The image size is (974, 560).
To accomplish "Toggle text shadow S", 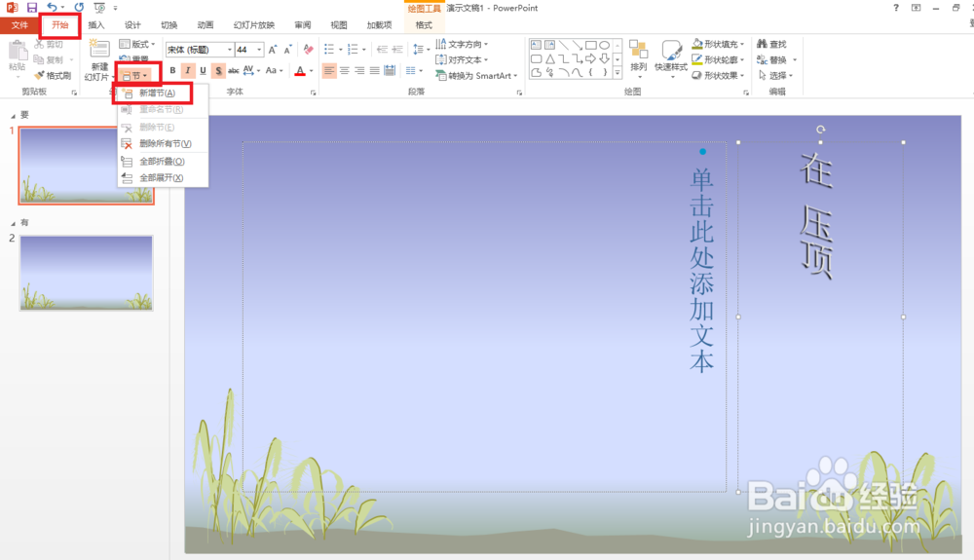I will [x=218, y=70].
